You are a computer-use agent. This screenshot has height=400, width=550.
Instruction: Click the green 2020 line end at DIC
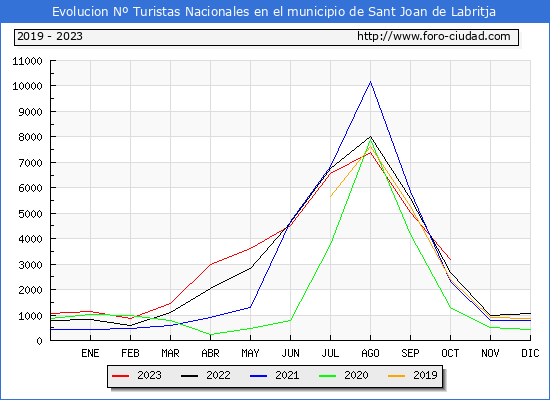530,329
